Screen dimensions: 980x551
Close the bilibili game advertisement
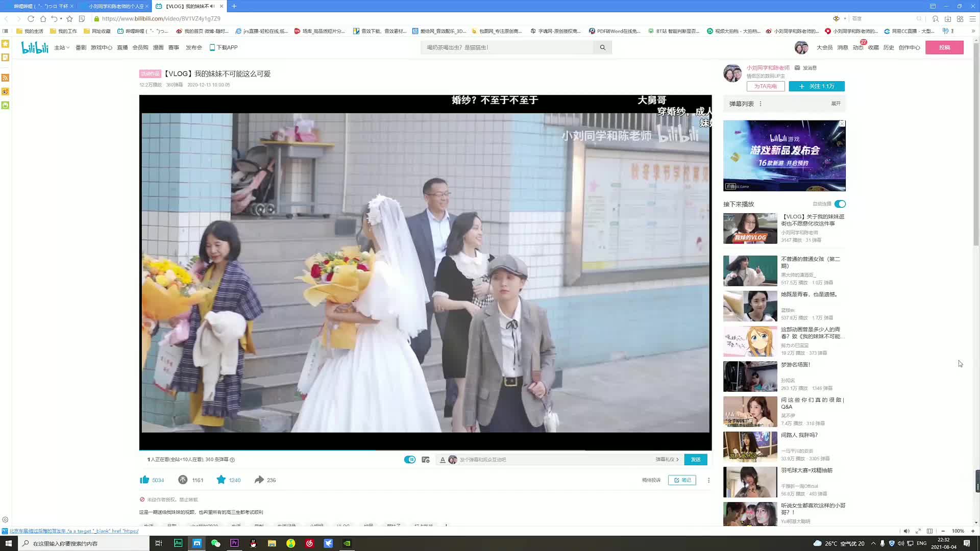(842, 123)
